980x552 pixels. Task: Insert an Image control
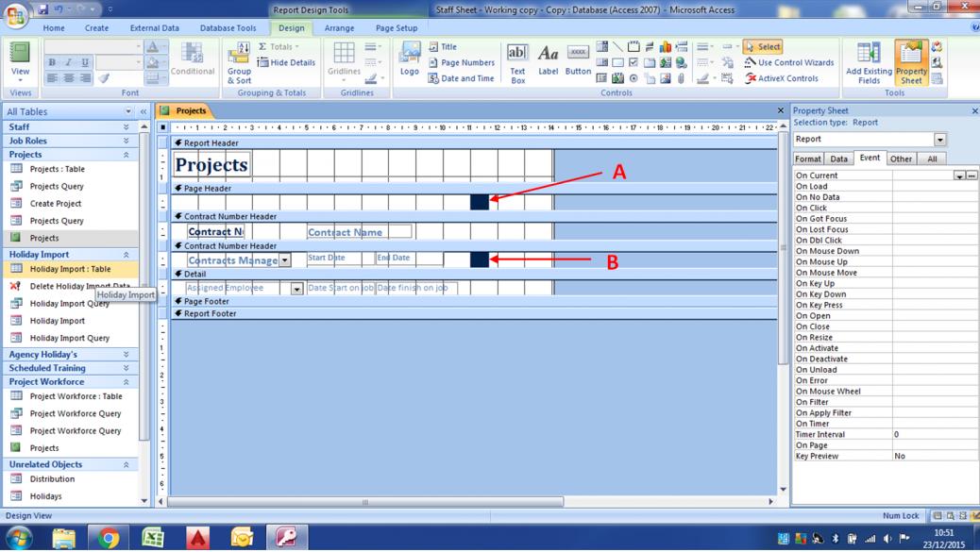[x=665, y=78]
